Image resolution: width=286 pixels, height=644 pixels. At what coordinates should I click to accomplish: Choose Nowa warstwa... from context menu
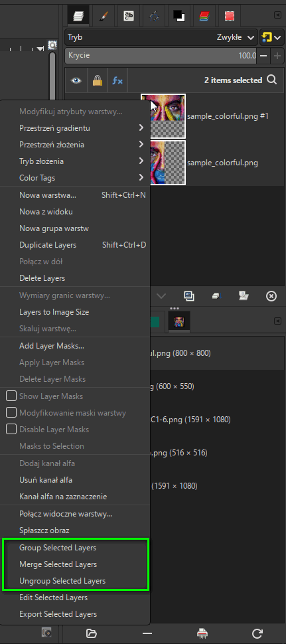[x=75, y=195]
